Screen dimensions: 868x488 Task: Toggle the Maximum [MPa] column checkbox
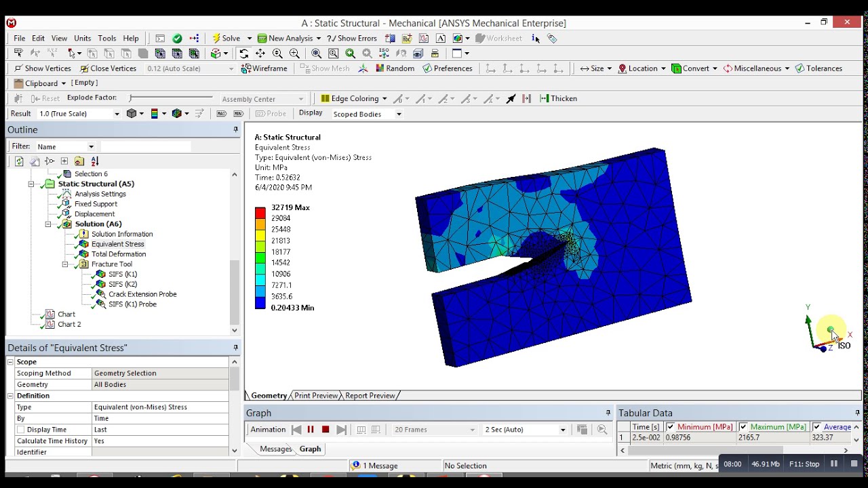tap(743, 427)
